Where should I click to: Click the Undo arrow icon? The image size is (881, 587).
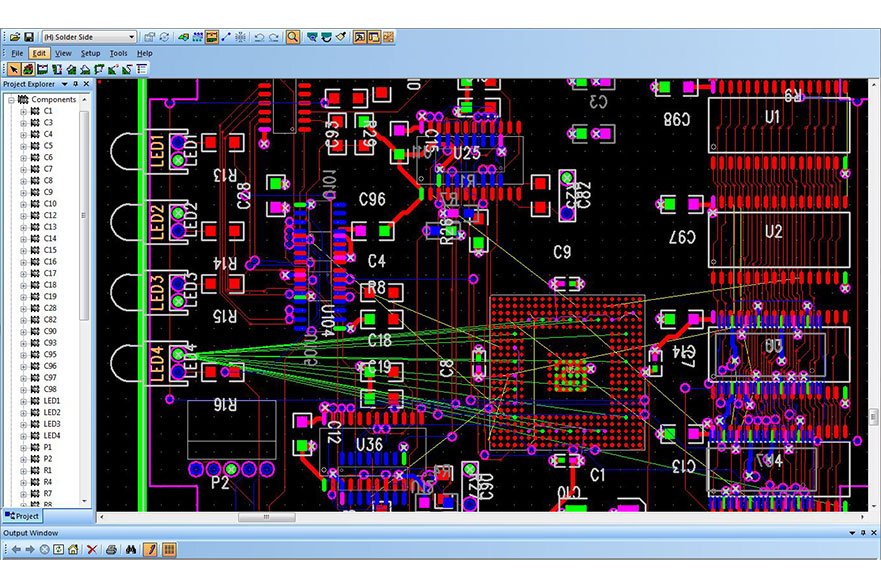[x=259, y=37]
